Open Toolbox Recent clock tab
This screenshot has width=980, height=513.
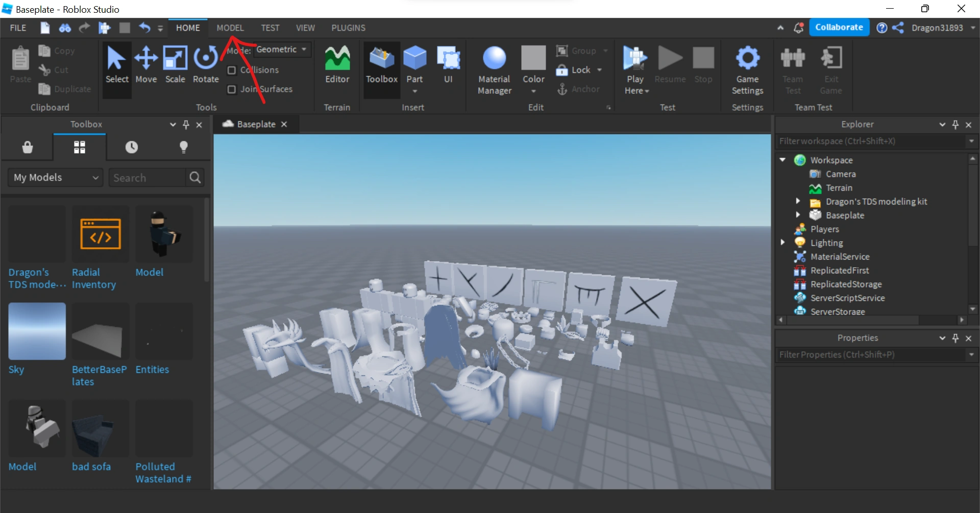click(x=132, y=147)
